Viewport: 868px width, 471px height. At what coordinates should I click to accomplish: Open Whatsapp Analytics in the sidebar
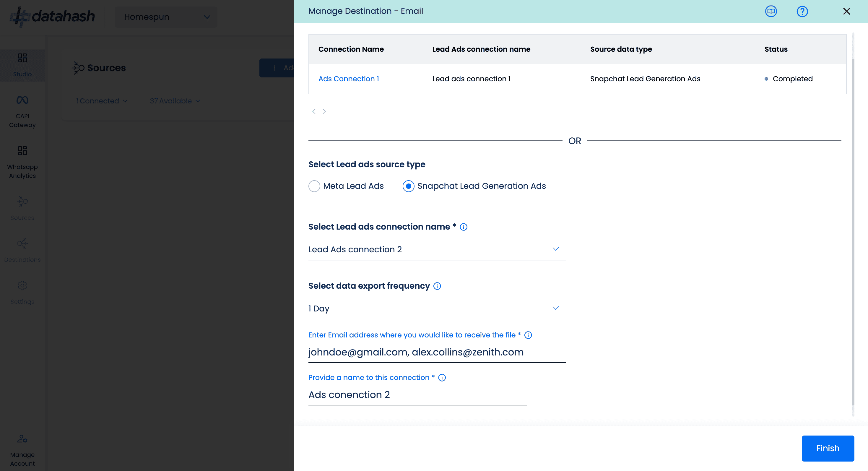pyautogui.click(x=22, y=163)
